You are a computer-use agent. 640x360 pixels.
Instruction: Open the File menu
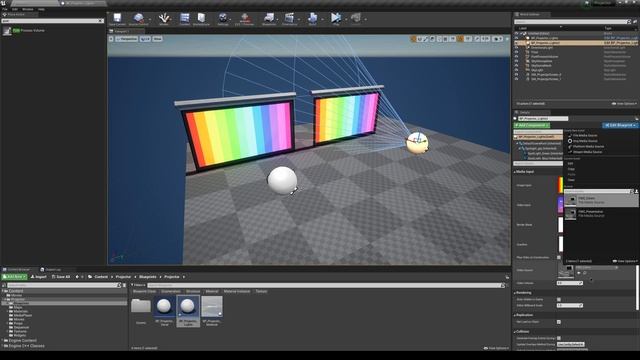click(5, 9)
